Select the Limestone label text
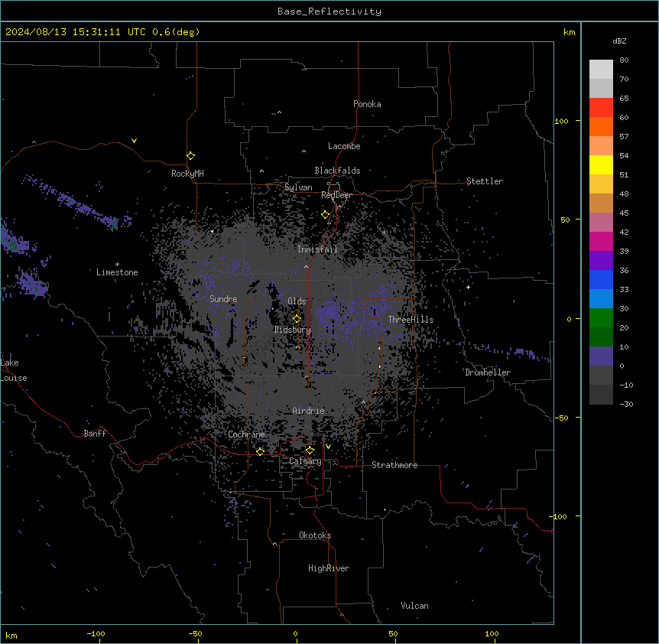This screenshot has height=644, width=659. [117, 272]
